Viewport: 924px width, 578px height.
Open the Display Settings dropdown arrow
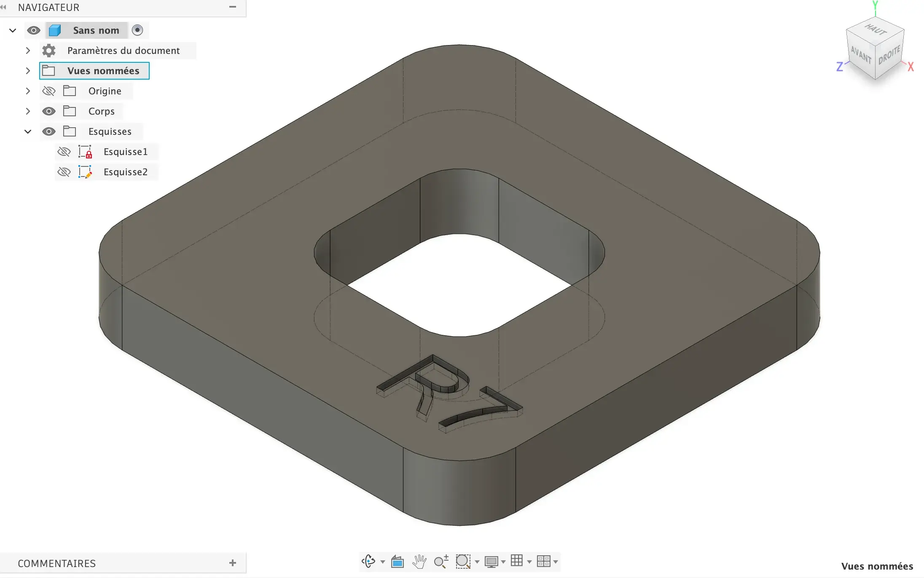[503, 562]
